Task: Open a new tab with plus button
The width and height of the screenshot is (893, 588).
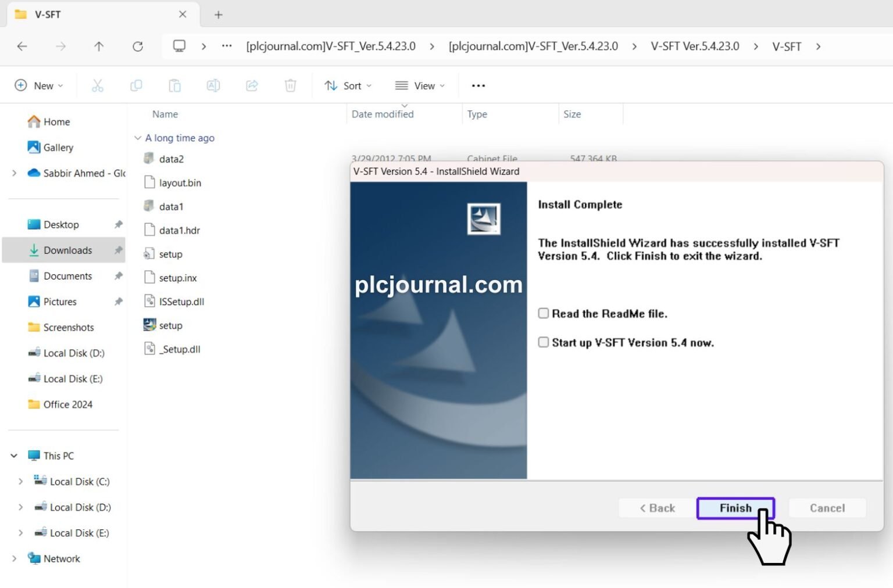Action: click(x=219, y=15)
